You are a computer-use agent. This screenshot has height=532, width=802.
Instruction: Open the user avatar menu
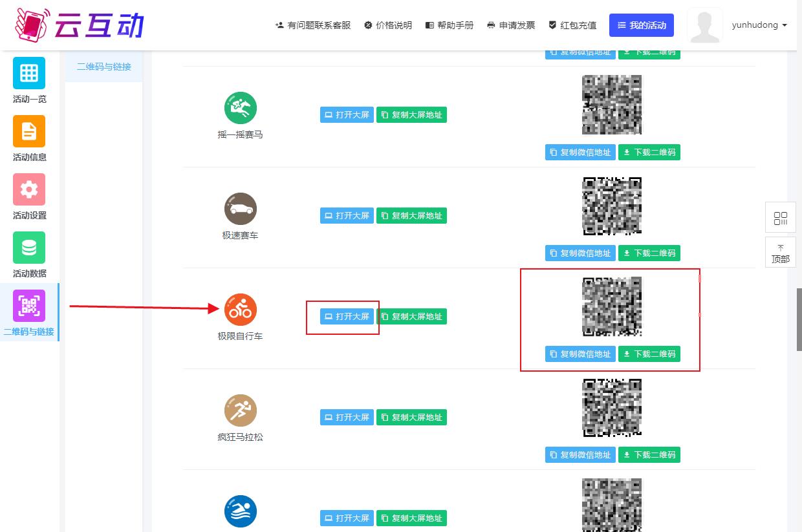point(704,26)
